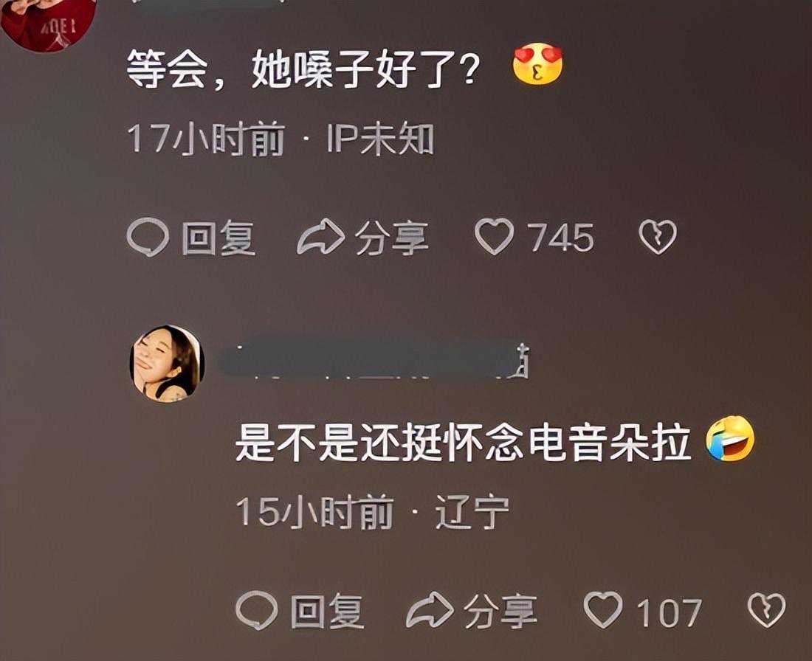
Task: Click share arrow icon on 15小时前 reply
Action: (x=430, y=610)
